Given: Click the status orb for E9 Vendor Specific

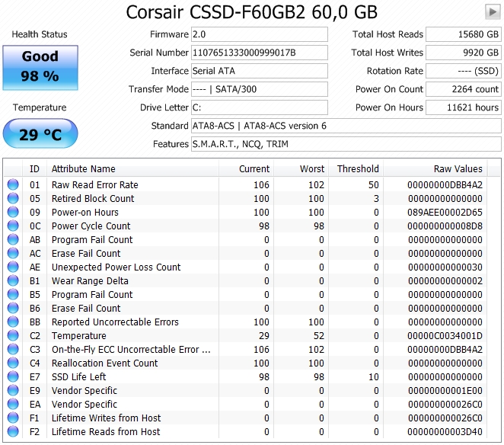Looking at the screenshot, I should 13,390.
